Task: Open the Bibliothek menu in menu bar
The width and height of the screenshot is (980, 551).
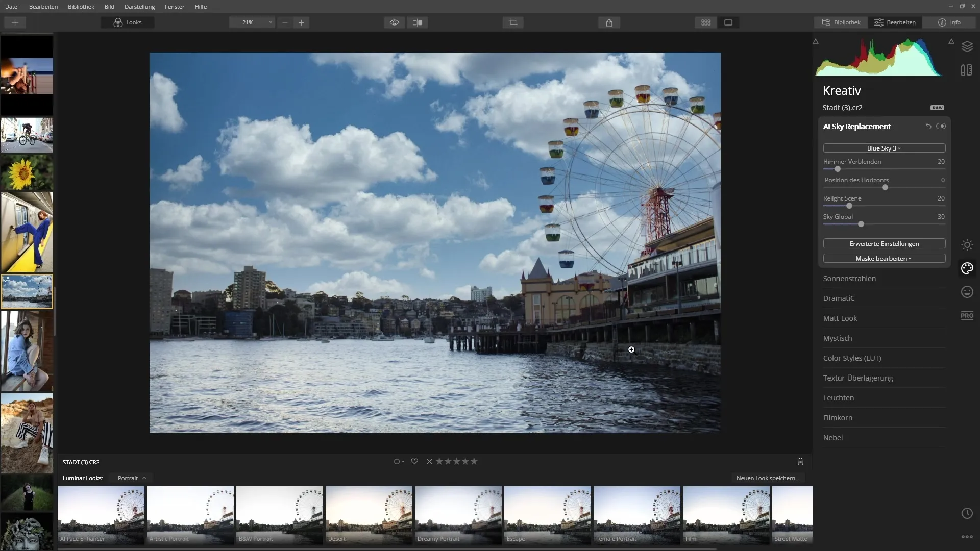Action: pyautogui.click(x=81, y=7)
